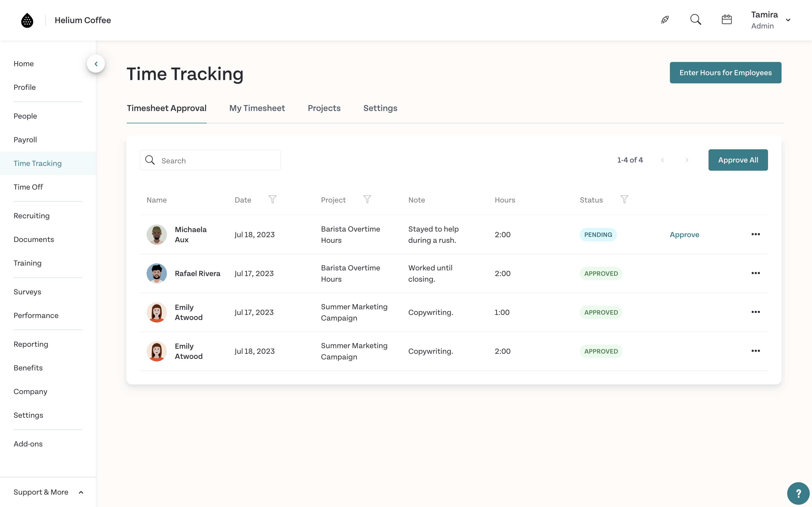Screen dimensions: 812x507
Task: Filter timesheets by Project funnel icon
Action: (x=367, y=199)
